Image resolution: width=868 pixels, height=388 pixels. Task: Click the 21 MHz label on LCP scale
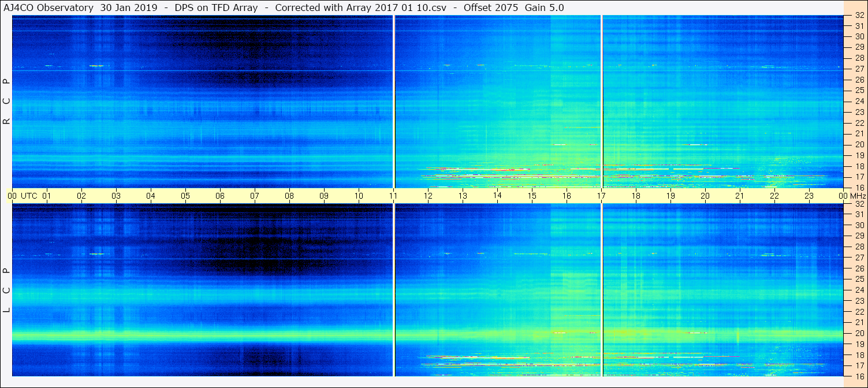859,322
